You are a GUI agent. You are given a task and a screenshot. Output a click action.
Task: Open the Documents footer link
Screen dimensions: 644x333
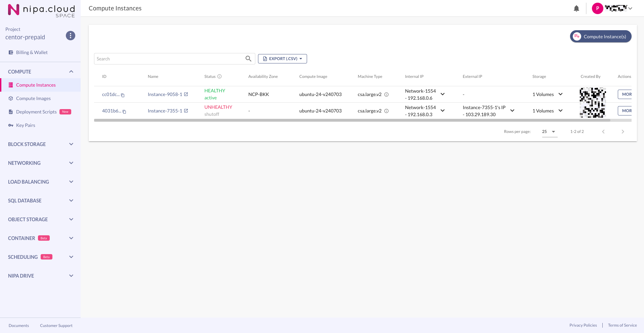pyautogui.click(x=19, y=326)
